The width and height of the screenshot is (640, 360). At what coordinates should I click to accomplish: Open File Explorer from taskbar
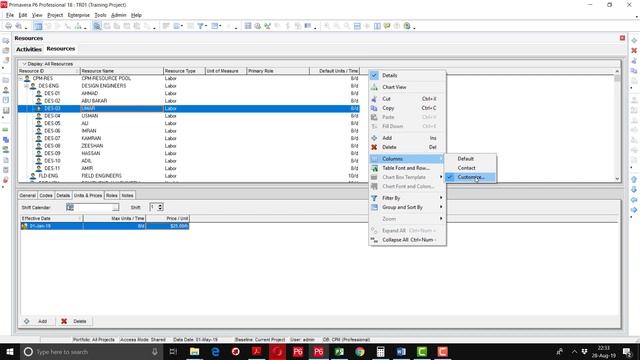coord(195,351)
